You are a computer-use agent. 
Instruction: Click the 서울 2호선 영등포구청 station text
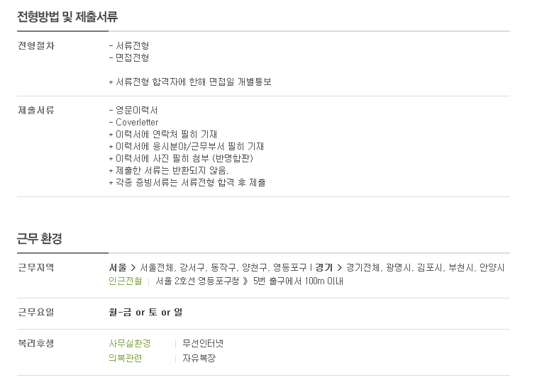pyautogui.click(x=197, y=281)
